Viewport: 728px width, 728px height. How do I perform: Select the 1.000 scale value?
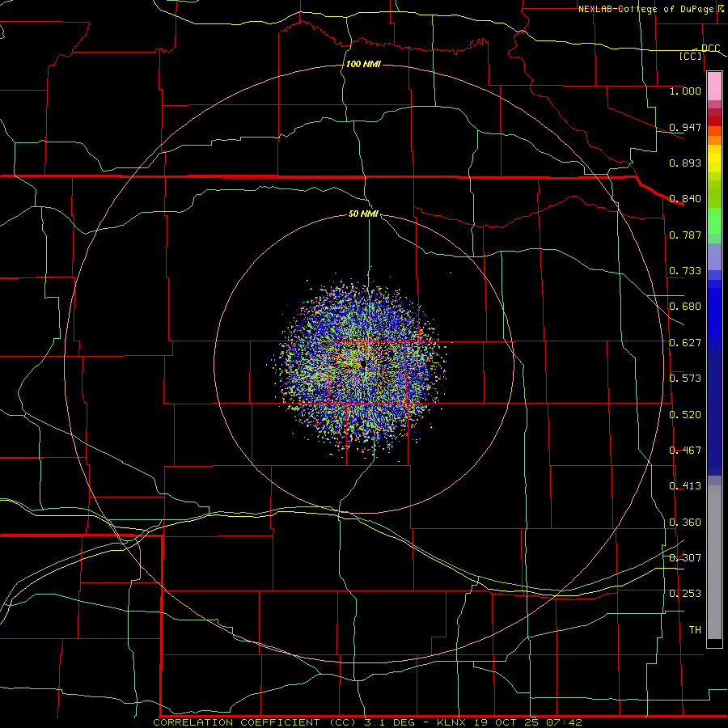pyautogui.click(x=685, y=91)
